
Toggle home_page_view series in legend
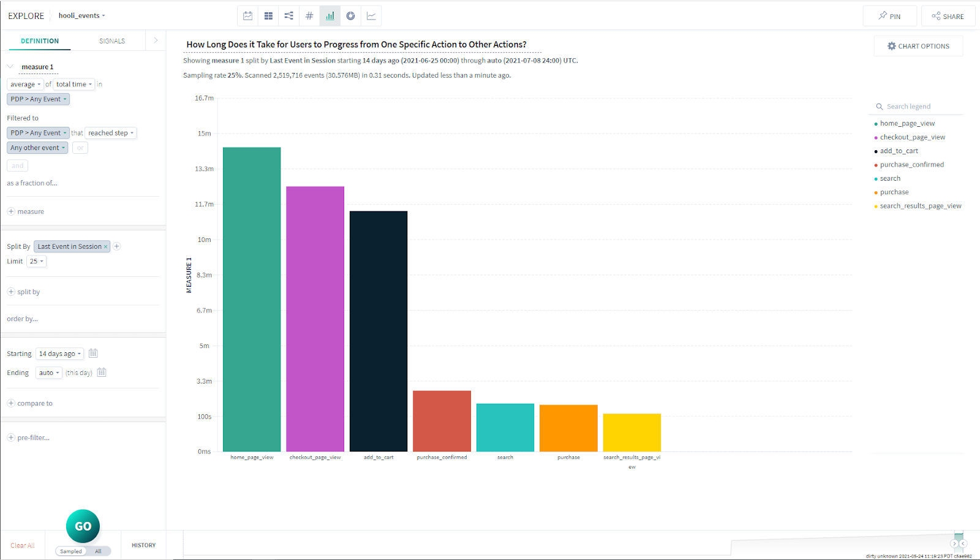tap(907, 124)
